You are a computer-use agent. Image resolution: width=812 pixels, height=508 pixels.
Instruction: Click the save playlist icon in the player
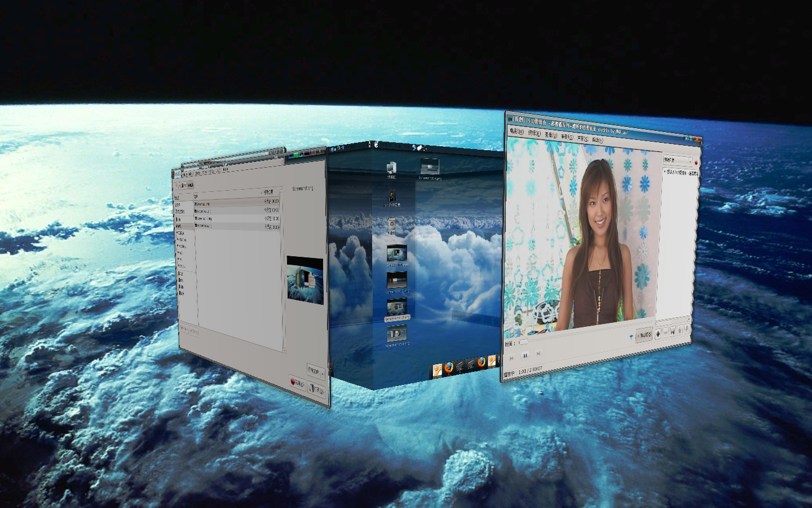(x=673, y=331)
